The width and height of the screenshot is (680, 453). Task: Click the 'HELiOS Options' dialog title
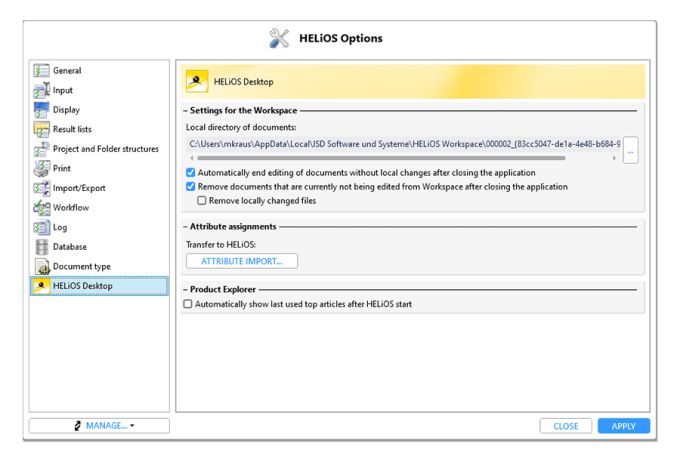[341, 38]
